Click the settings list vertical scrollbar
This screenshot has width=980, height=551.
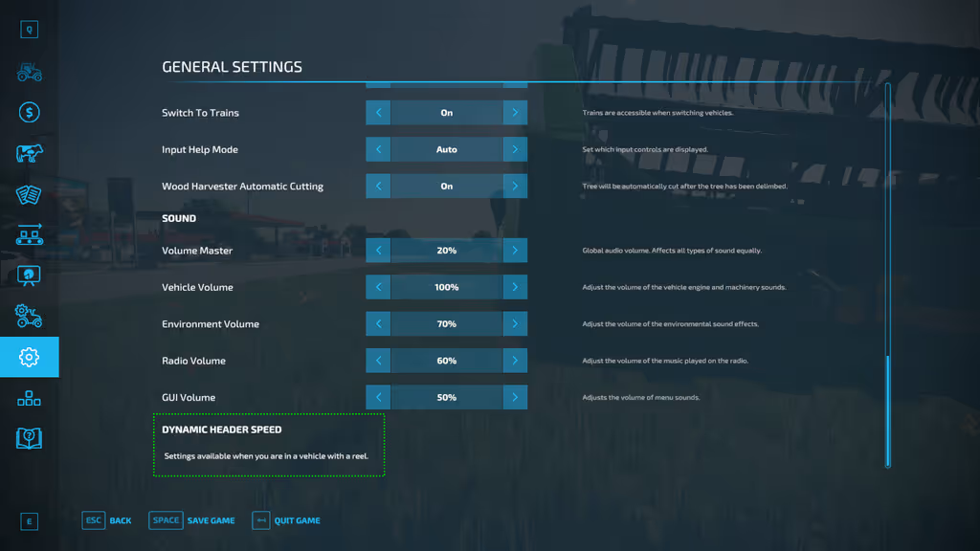[887, 411]
